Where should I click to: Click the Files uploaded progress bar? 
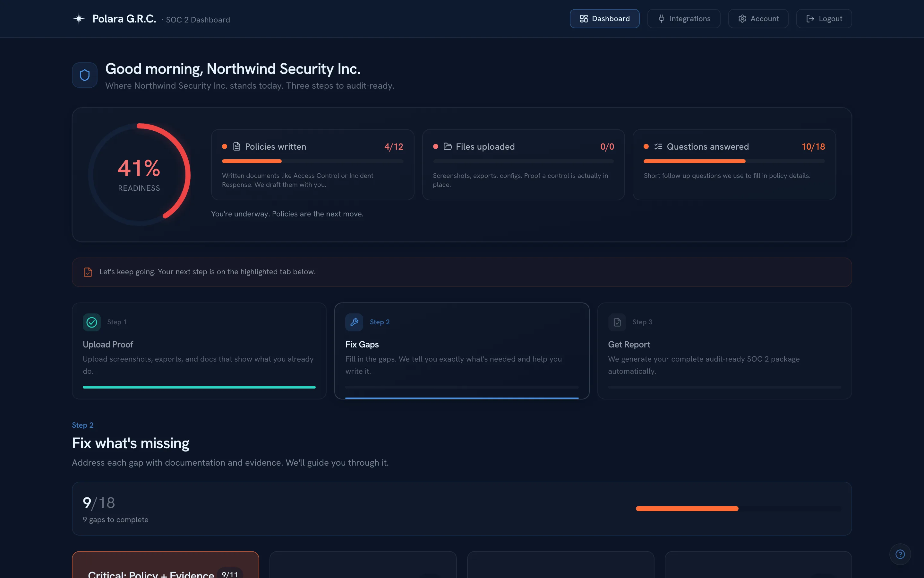pyautogui.click(x=523, y=161)
